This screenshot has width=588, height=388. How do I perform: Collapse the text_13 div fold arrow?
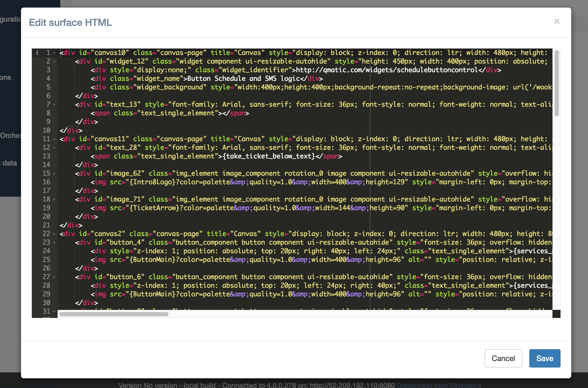54,105
